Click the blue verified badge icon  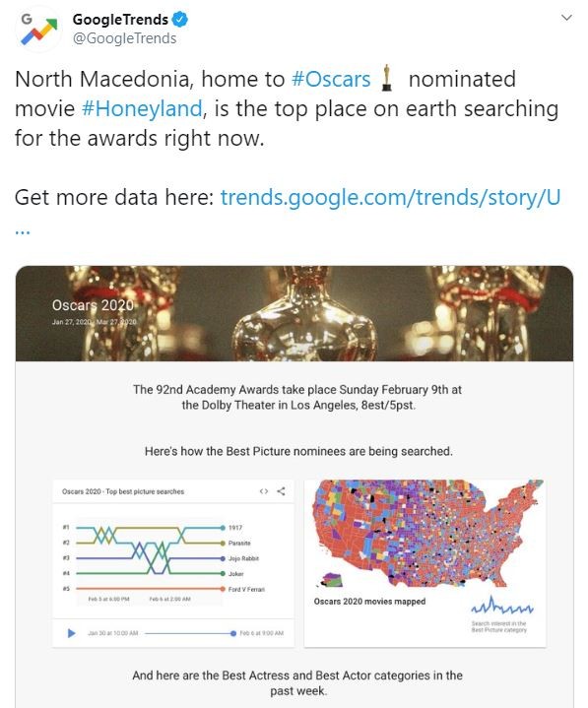pos(180,20)
